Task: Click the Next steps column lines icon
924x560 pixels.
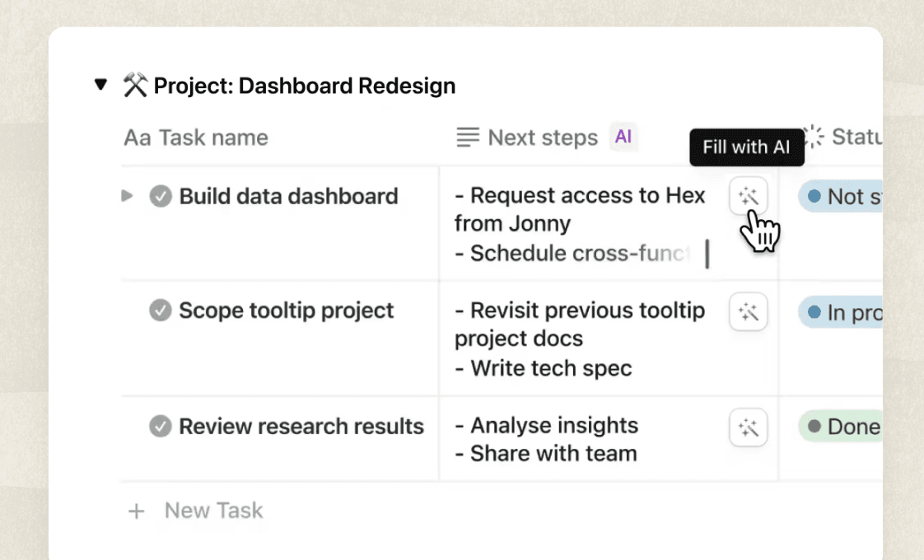Action: click(468, 138)
